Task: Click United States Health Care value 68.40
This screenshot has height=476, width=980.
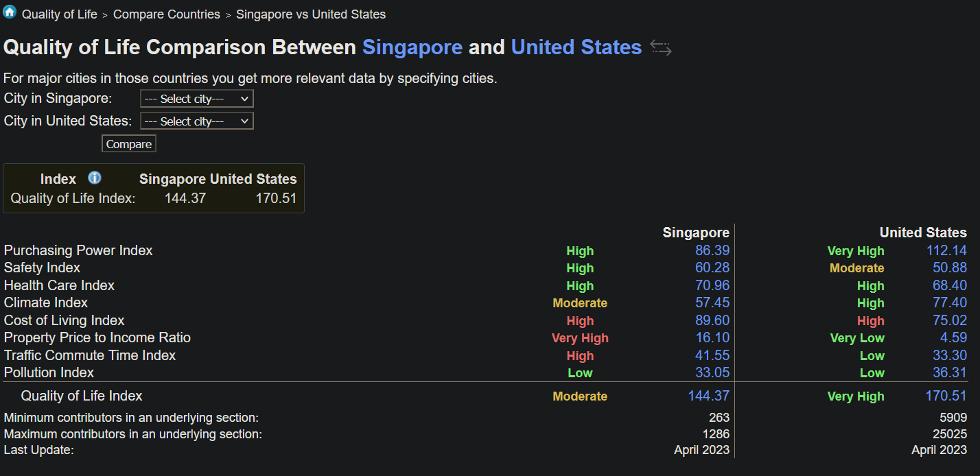Action: 950,285
